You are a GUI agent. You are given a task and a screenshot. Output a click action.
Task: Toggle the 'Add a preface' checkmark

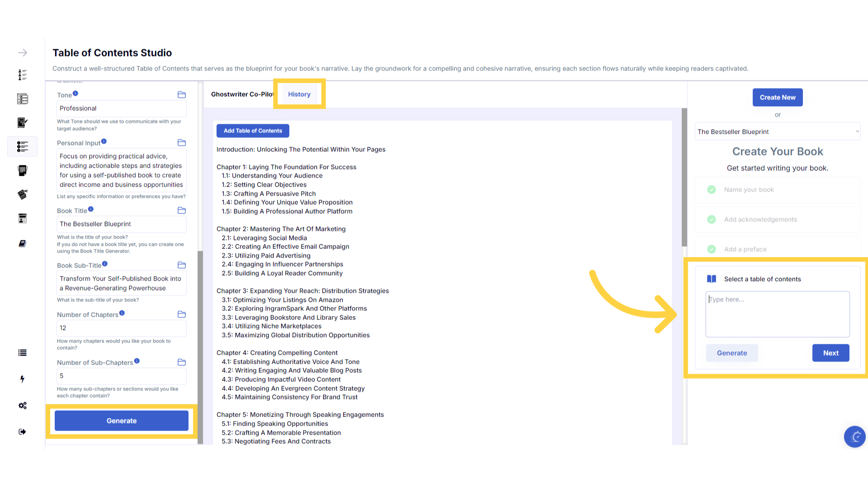click(x=712, y=249)
